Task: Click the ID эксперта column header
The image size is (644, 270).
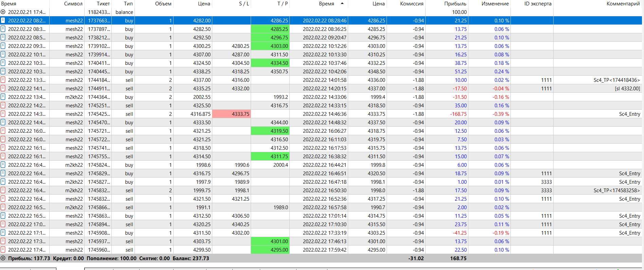Action: click(x=538, y=3)
